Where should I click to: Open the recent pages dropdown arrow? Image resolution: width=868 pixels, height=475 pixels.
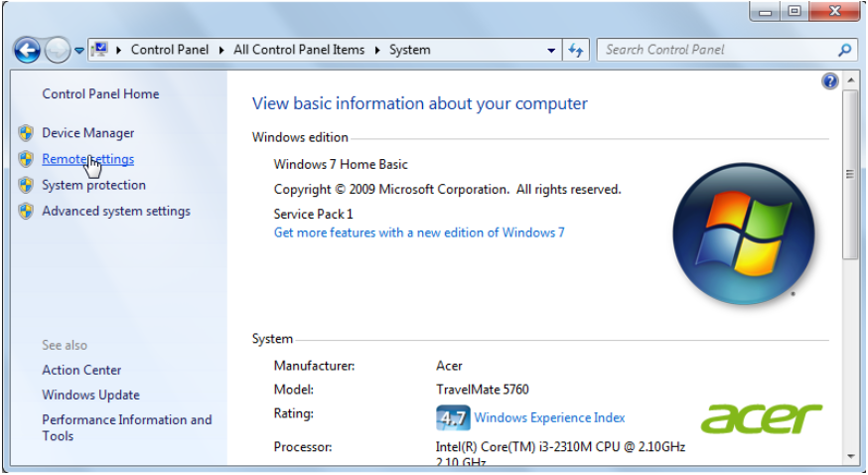tap(79, 51)
